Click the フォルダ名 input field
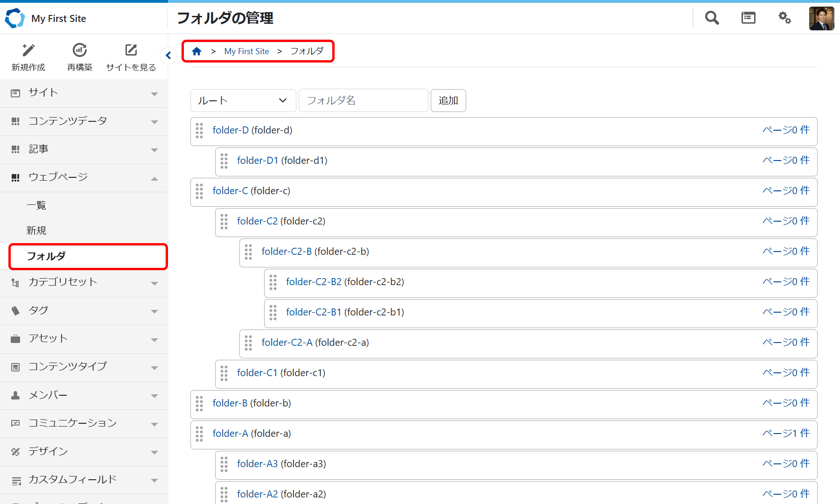 tap(363, 101)
